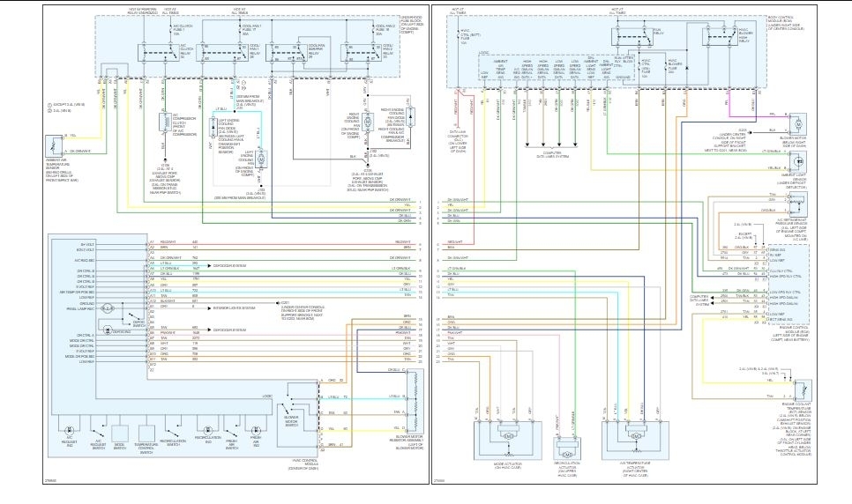Click the Cool Fan 1 fuse 30A label

[252, 30]
